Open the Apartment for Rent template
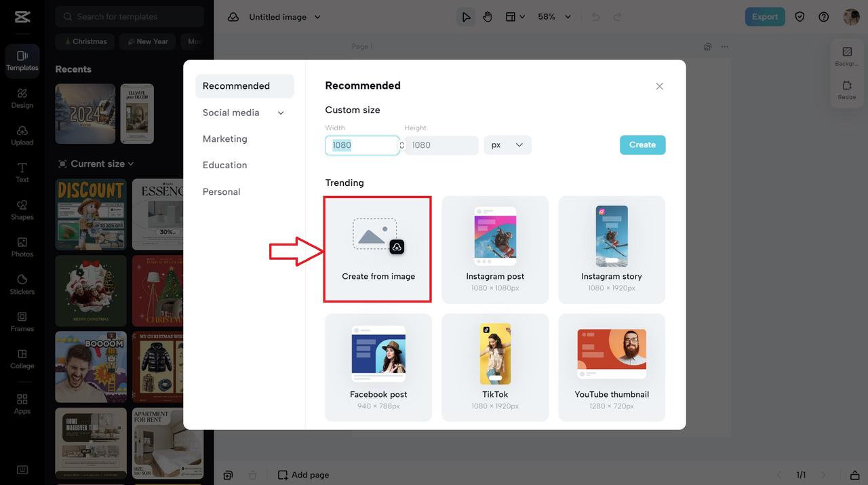Image resolution: width=868 pixels, height=485 pixels. pyautogui.click(x=167, y=443)
